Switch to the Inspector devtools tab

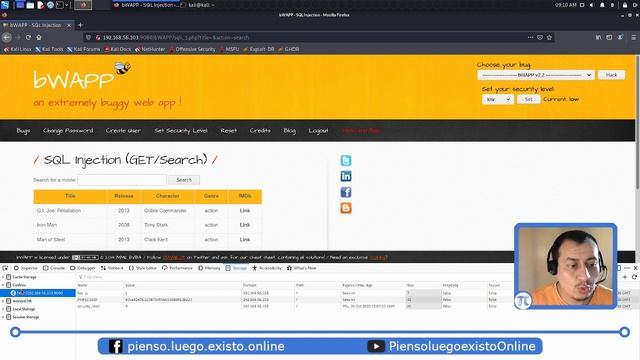(x=26, y=268)
